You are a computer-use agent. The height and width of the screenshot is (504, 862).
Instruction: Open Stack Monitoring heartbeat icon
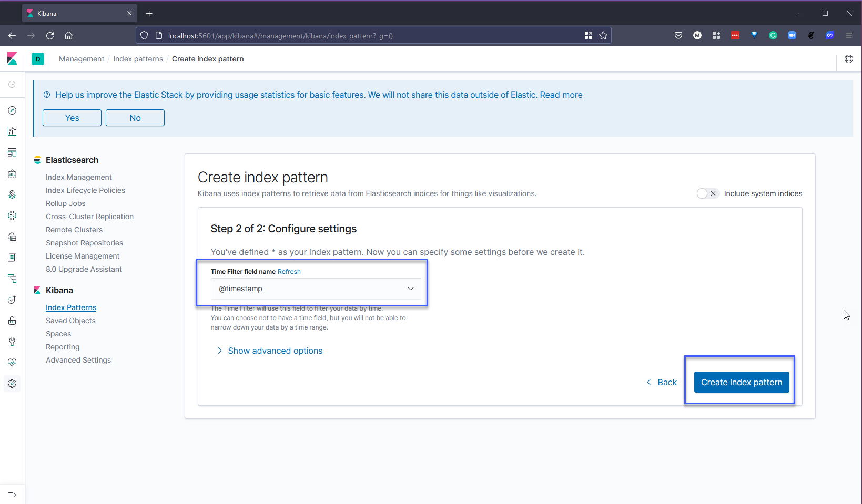point(12,363)
